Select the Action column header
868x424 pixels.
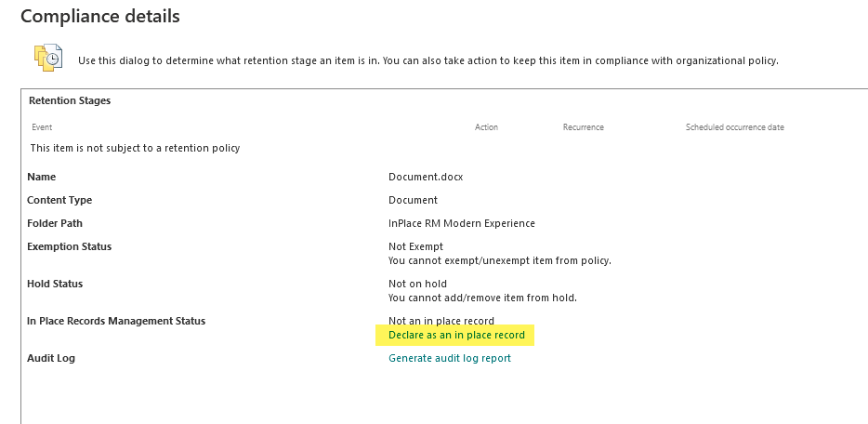(x=486, y=127)
